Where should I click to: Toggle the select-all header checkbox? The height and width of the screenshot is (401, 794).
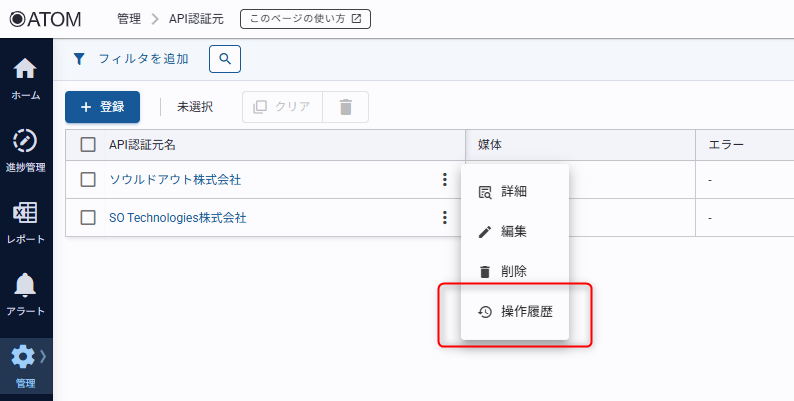(x=88, y=145)
